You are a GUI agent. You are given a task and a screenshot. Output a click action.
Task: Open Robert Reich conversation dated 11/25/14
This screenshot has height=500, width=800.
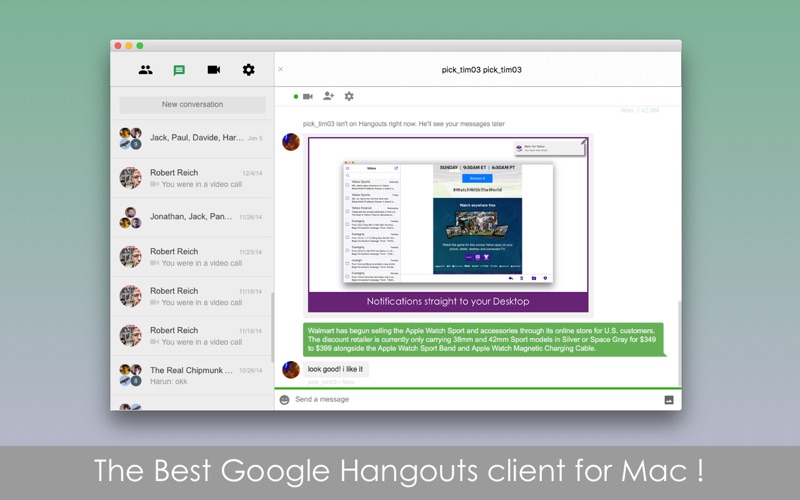pos(192,257)
